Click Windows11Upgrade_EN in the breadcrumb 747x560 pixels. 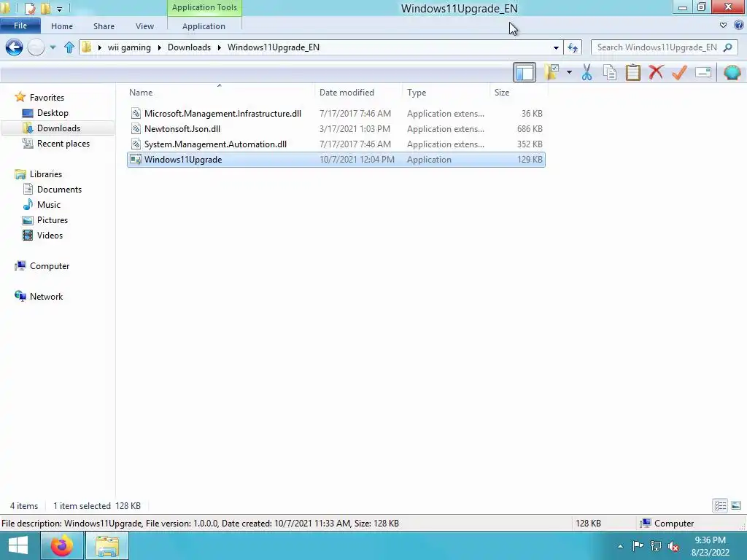coord(274,47)
